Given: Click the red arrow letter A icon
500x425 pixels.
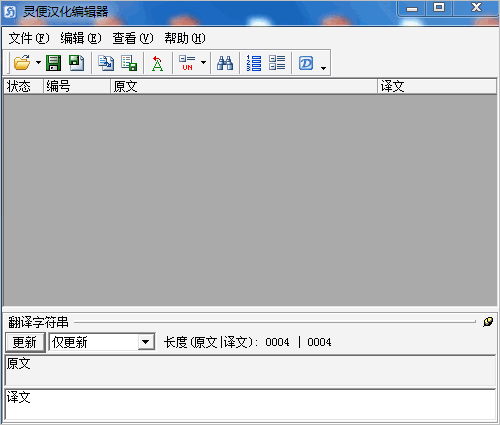Looking at the screenshot, I should 157,63.
